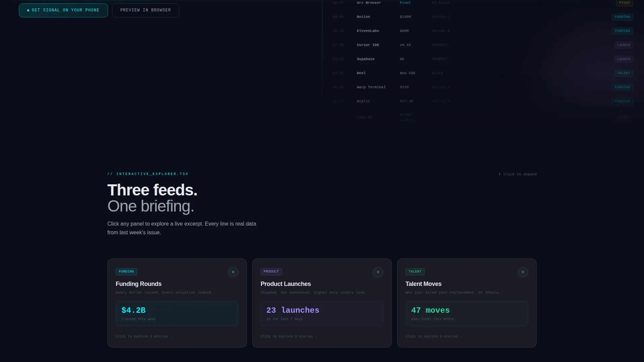Click the LAUNCH badge on the Cursor IDE row
Viewport: 644px width, 362px height.
click(624, 45)
